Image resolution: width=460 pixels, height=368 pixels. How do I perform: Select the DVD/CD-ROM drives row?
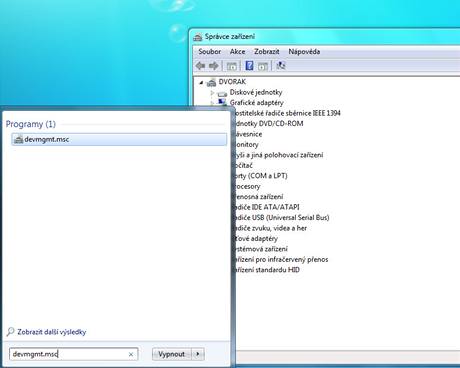[x=268, y=124]
